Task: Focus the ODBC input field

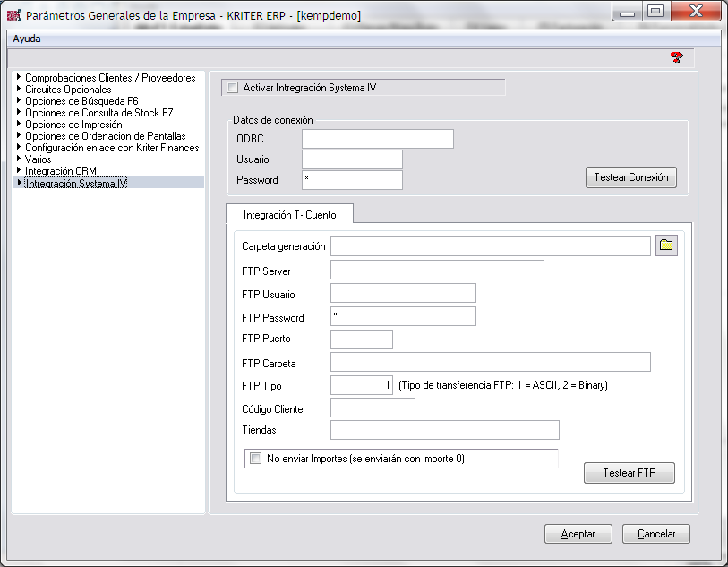Action: [x=378, y=139]
